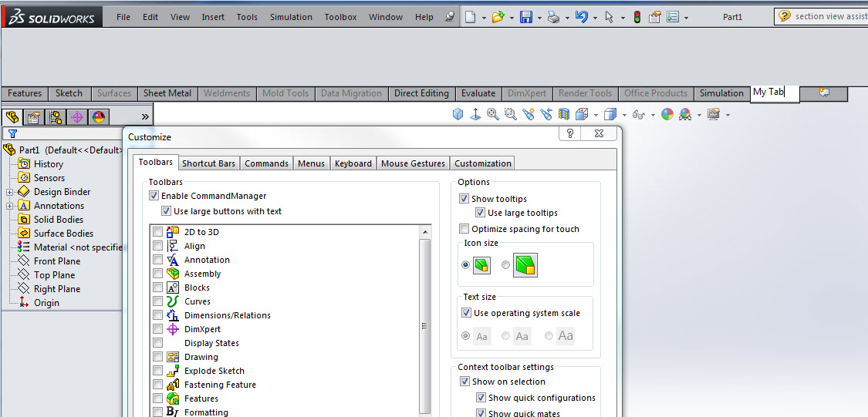This screenshot has width=868, height=417.
Task: Open the Commands tab in Customize dialog
Action: [x=266, y=163]
